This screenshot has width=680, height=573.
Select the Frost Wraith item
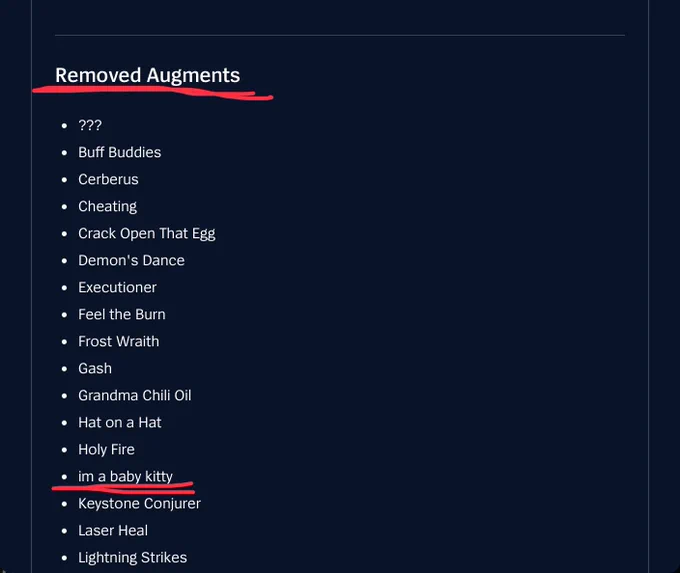[119, 341]
